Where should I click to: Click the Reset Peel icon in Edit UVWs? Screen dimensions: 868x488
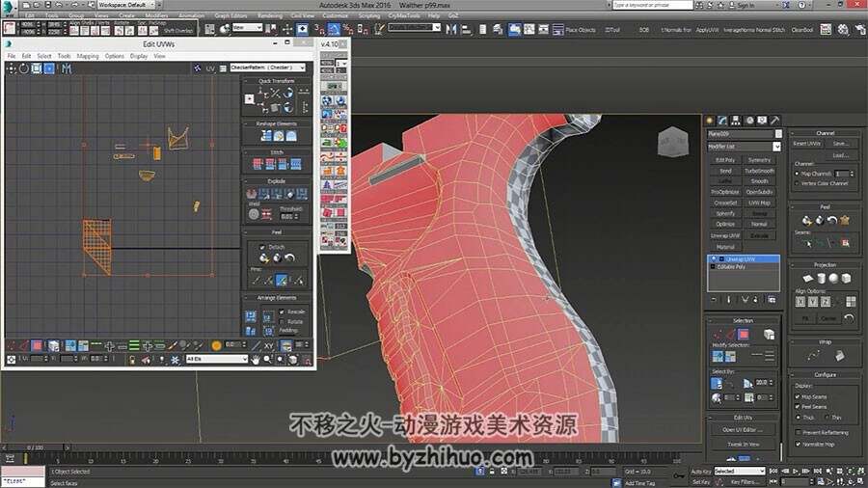[x=289, y=258]
